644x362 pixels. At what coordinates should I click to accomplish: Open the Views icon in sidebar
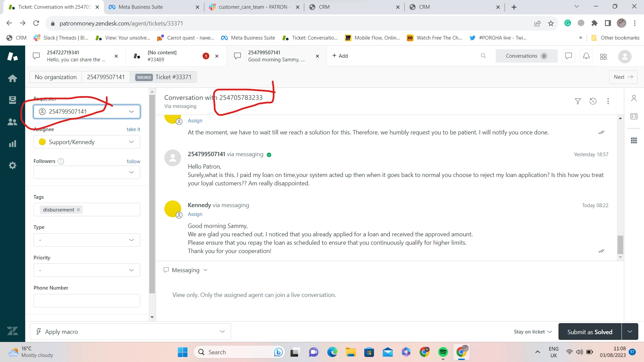(x=12, y=100)
